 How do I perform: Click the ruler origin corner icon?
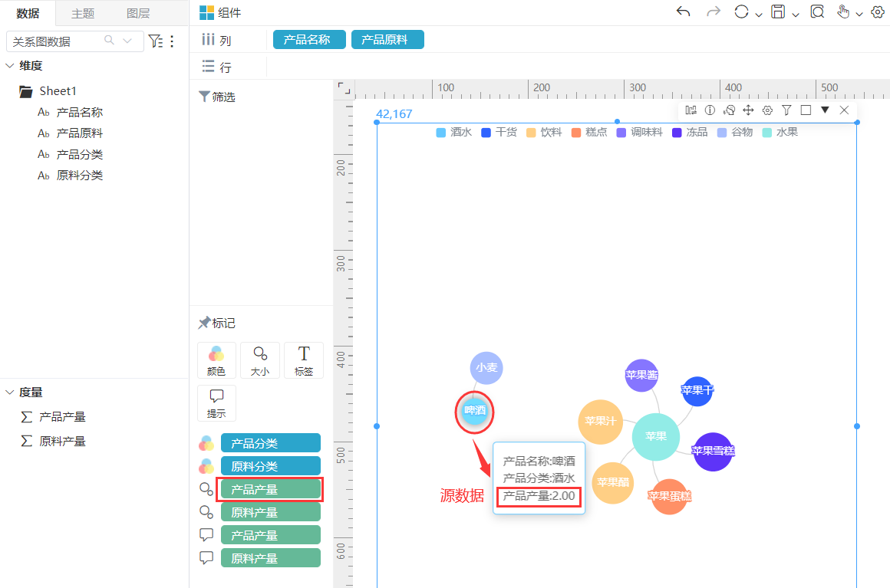[x=344, y=88]
